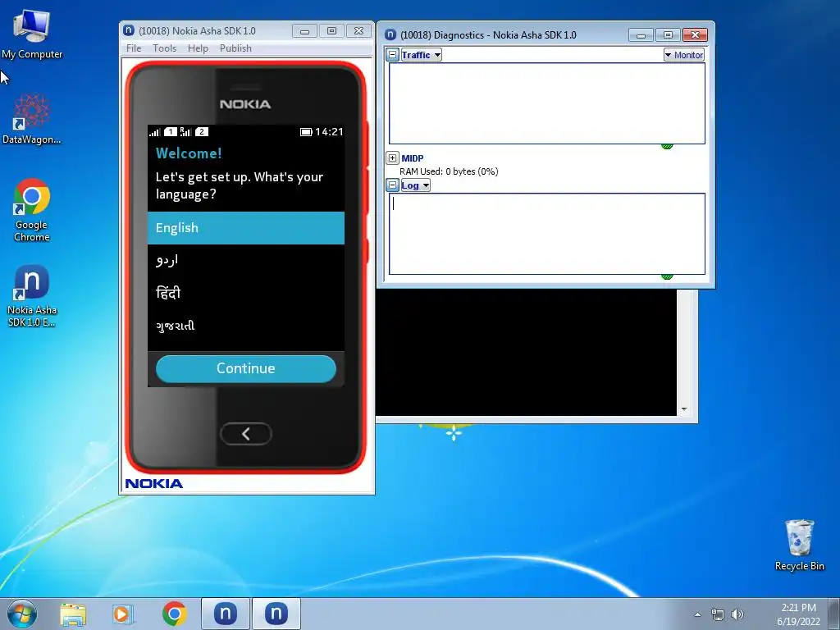Show hidden system tray icons
Screen dimensions: 840x630
pos(697,614)
